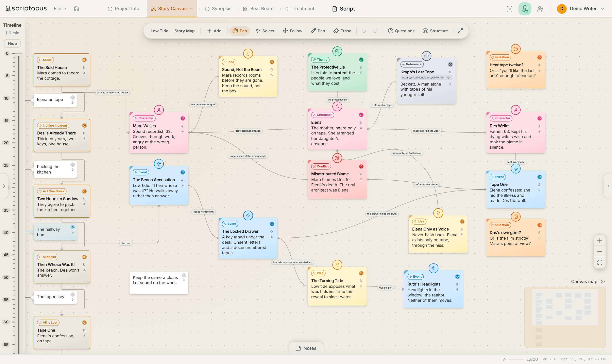Select the Pen tool
The height and width of the screenshot is (364, 612).
coord(318,31)
